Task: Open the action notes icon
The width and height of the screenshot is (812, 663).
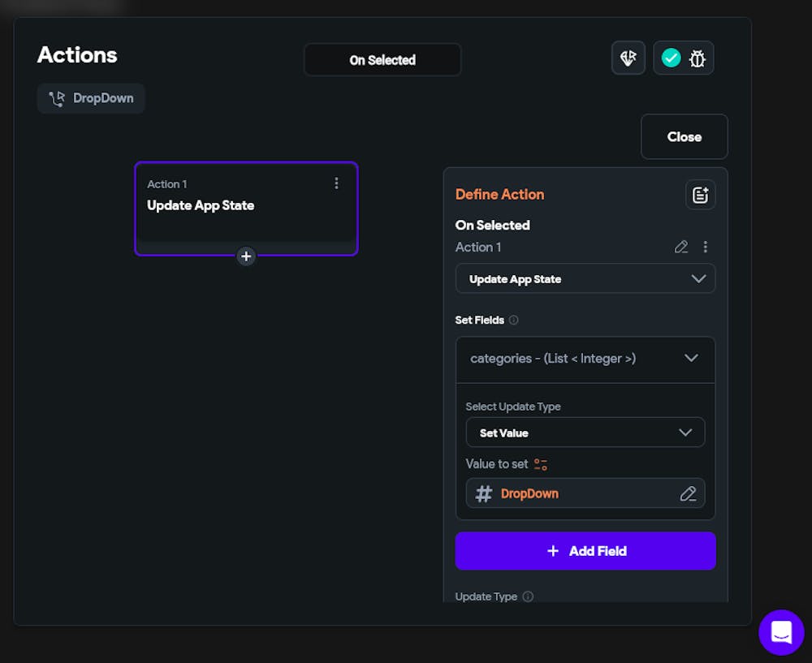Action: pyautogui.click(x=700, y=195)
